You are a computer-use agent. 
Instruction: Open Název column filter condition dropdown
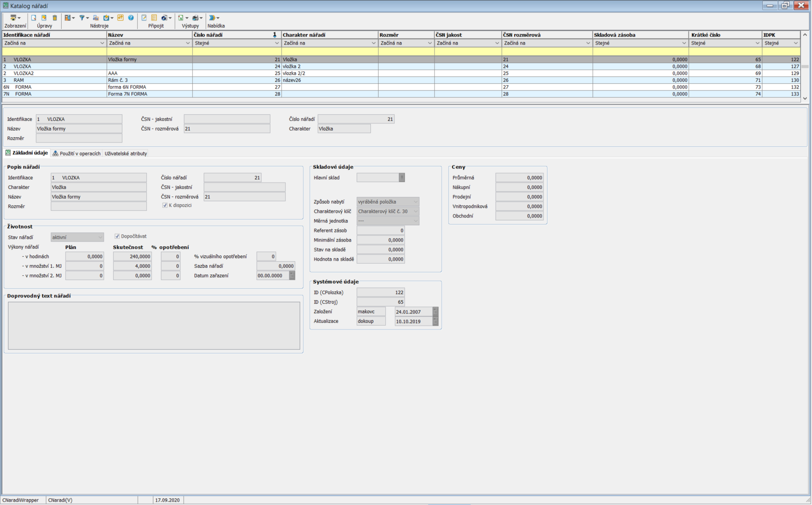point(187,43)
